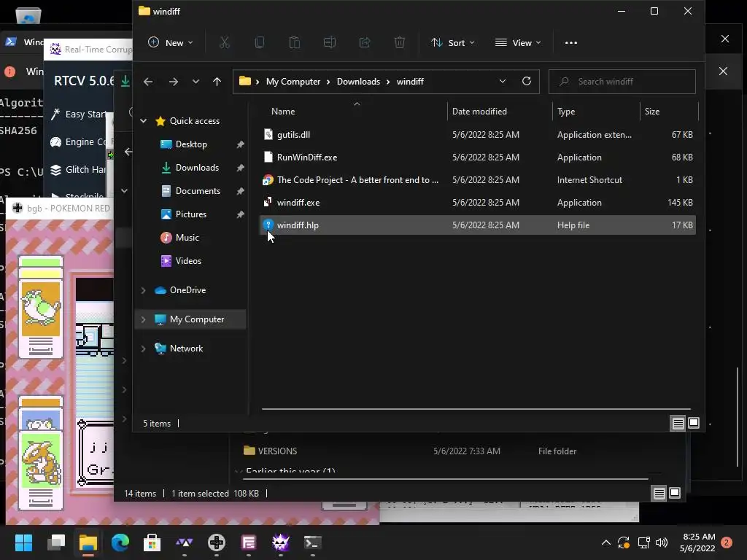Open the Sort dropdown menu

pyautogui.click(x=452, y=43)
